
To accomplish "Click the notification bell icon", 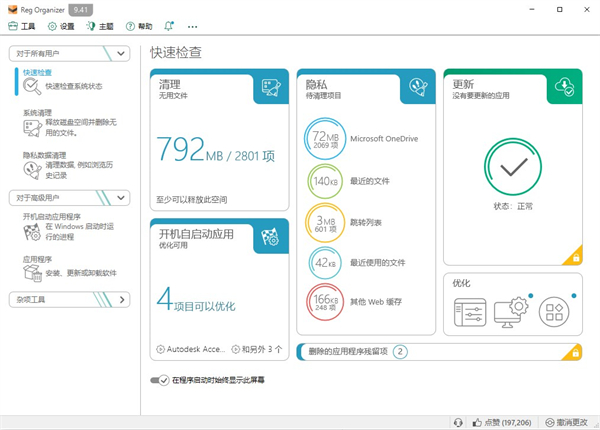I will point(168,26).
